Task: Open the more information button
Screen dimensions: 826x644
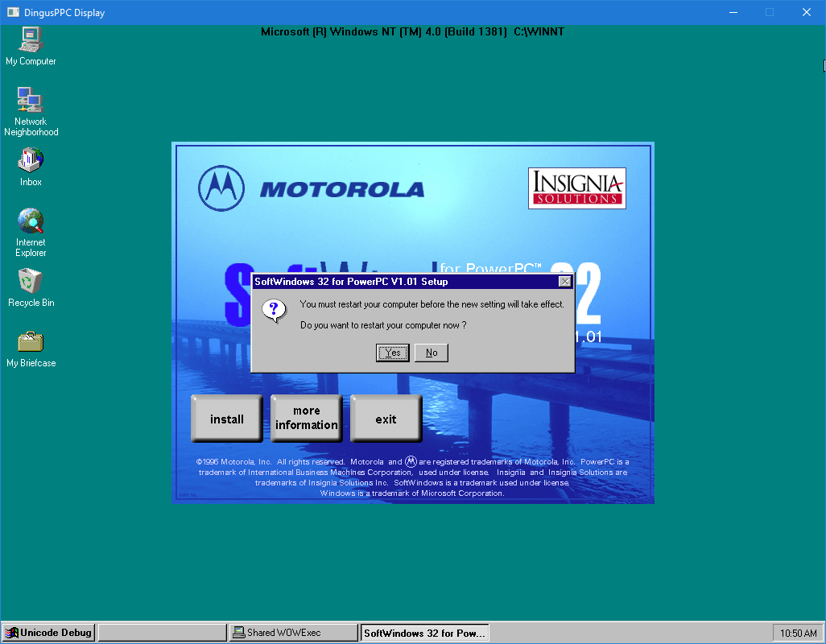Action: click(306, 418)
